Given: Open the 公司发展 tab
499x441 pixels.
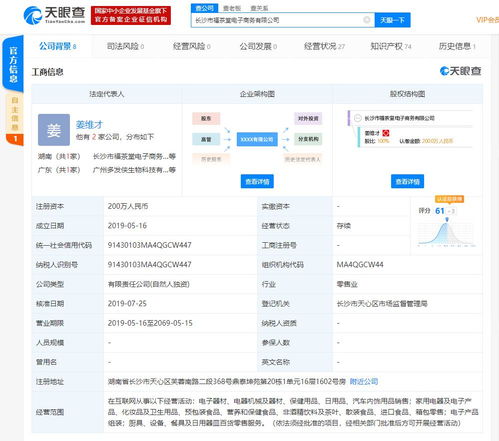Looking at the screenshot, I should (x=258, y=46).
